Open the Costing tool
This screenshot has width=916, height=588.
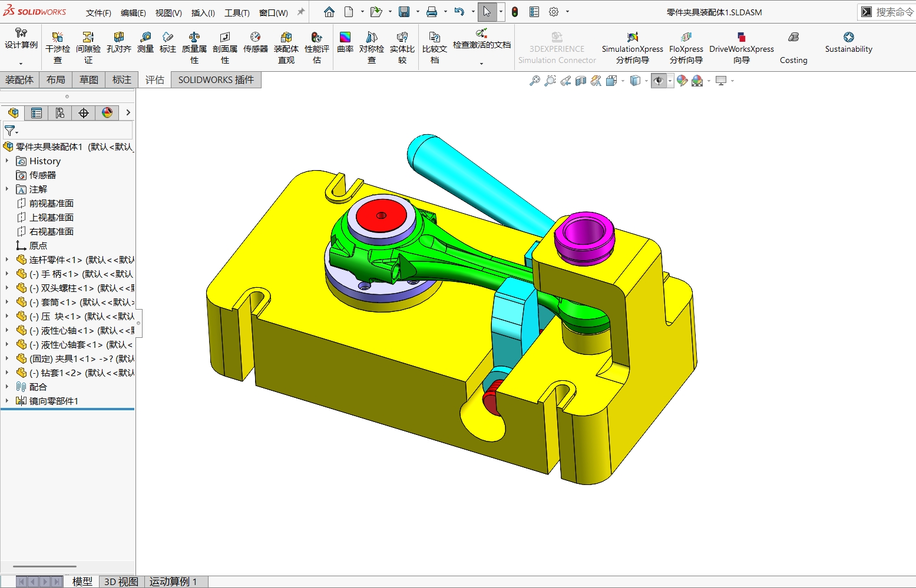793,48
